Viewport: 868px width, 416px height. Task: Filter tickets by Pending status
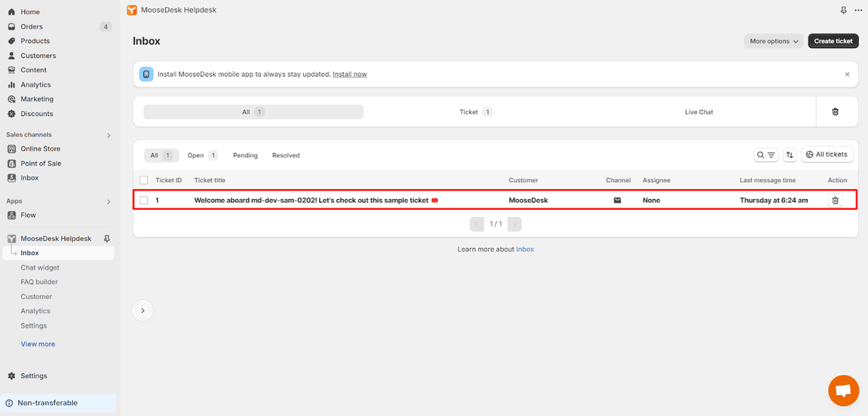[245, 156]
